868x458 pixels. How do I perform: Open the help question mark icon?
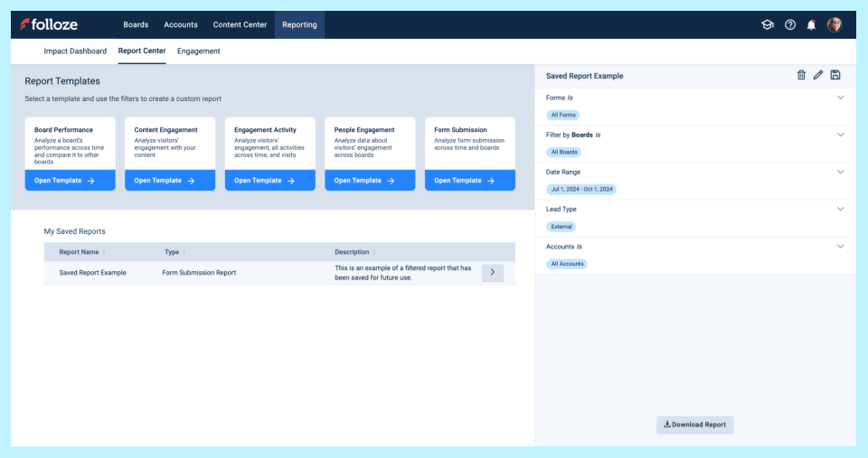click(x=790, y=24)
